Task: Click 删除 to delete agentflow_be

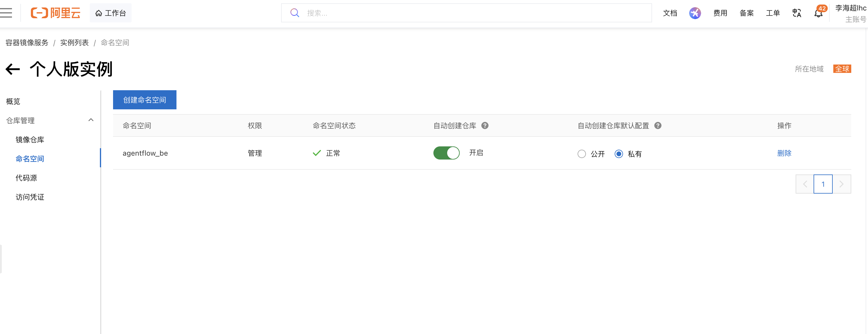Action: 784,153
